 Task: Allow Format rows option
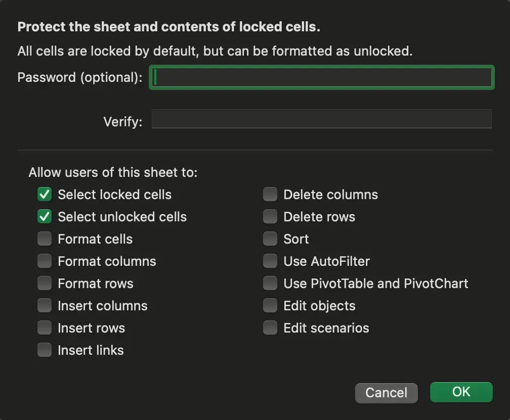click(45, 283)
